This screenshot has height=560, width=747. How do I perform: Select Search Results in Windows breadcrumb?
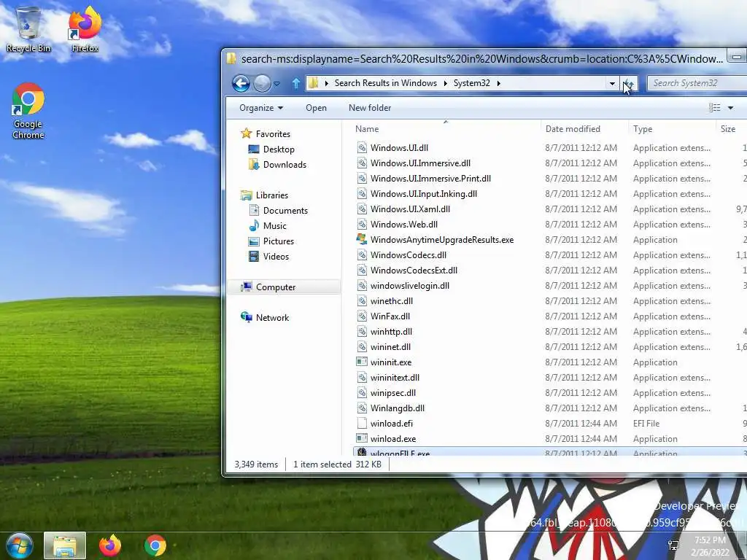coord(385,83)
